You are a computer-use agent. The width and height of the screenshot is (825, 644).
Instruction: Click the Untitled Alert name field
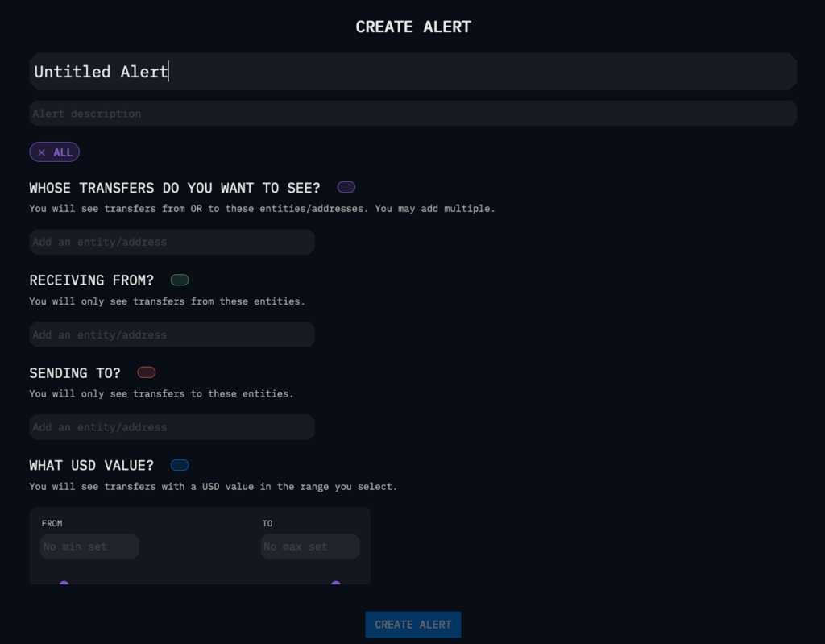[x=412, y=72]
